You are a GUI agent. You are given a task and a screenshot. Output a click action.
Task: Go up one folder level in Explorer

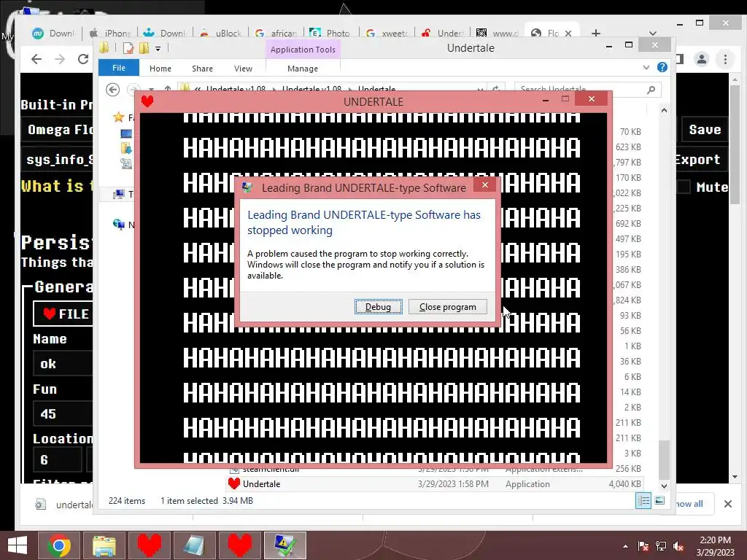point(168,89)
